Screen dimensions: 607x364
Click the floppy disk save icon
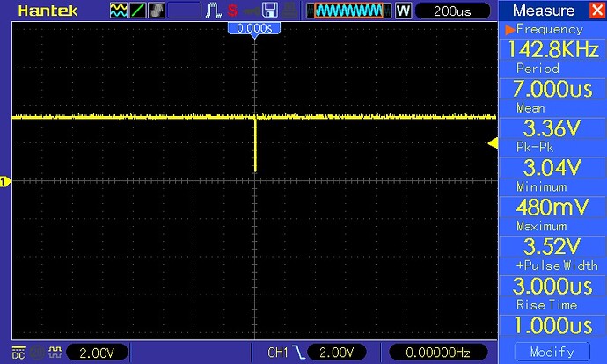coord(270,11)
